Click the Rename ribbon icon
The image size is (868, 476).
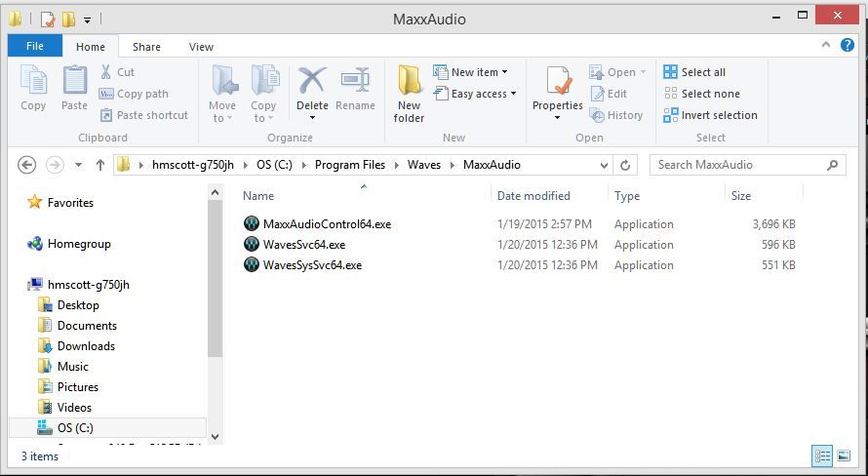click(355, 81)
